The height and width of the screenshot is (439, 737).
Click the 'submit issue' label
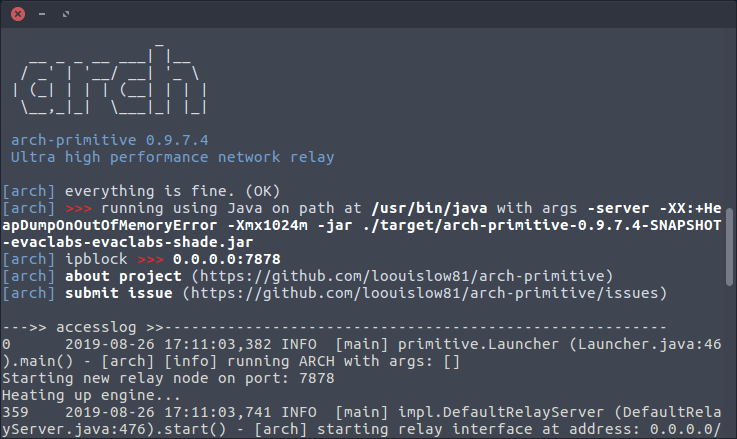pos(118,293)
